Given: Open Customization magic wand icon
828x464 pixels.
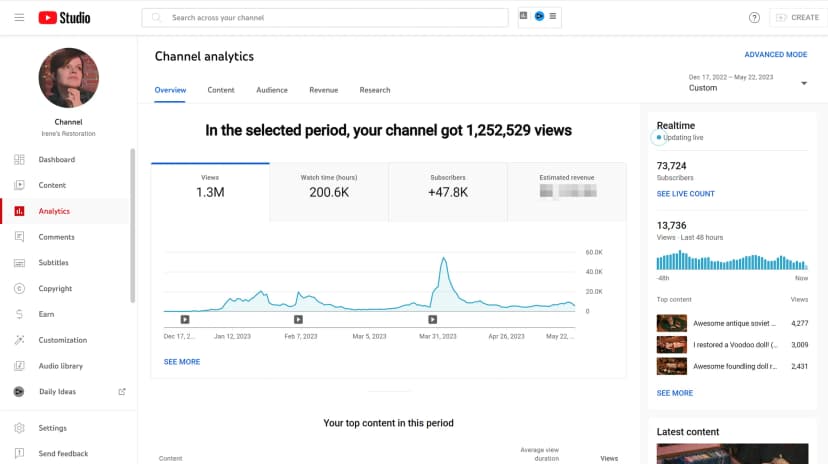Looking at the screenshot, I should [19, 340].
